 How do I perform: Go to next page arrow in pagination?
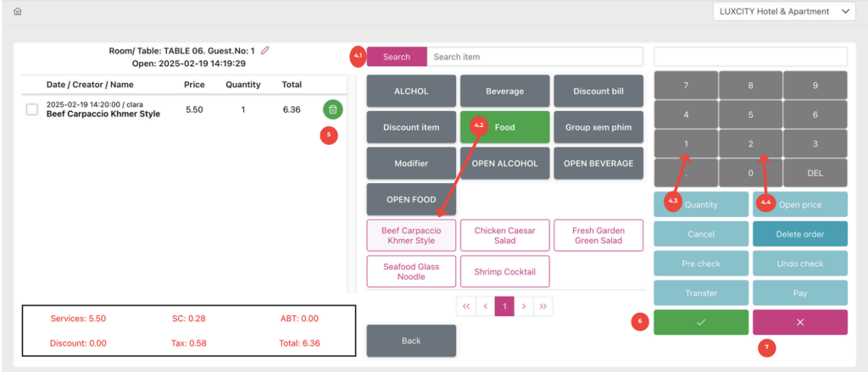tap(524, 306)
